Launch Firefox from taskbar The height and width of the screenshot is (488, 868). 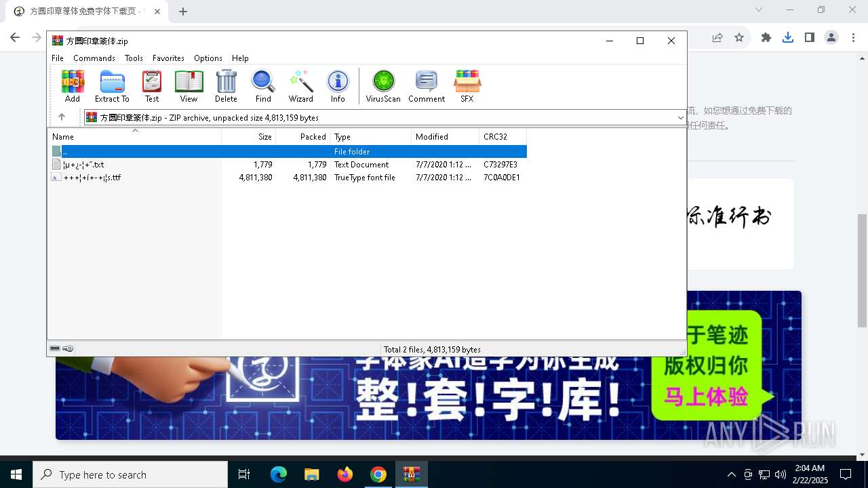pos(345,474)
